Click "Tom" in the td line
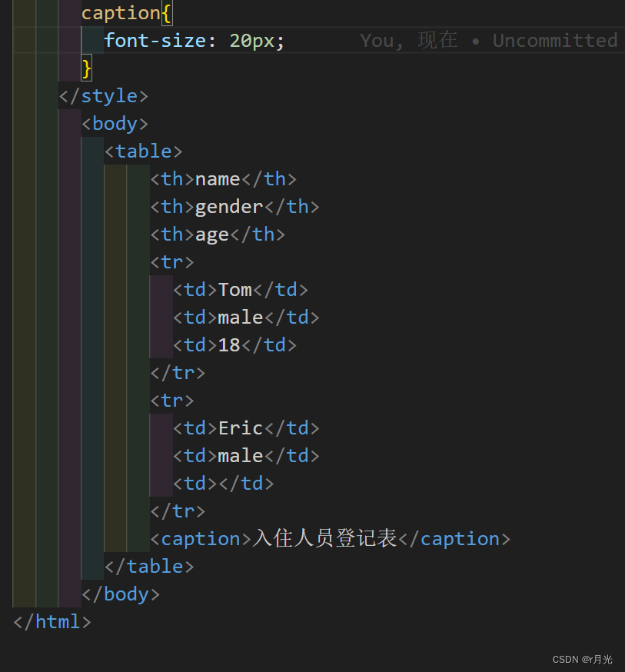The image size is (625, 672). coord(234,290)
